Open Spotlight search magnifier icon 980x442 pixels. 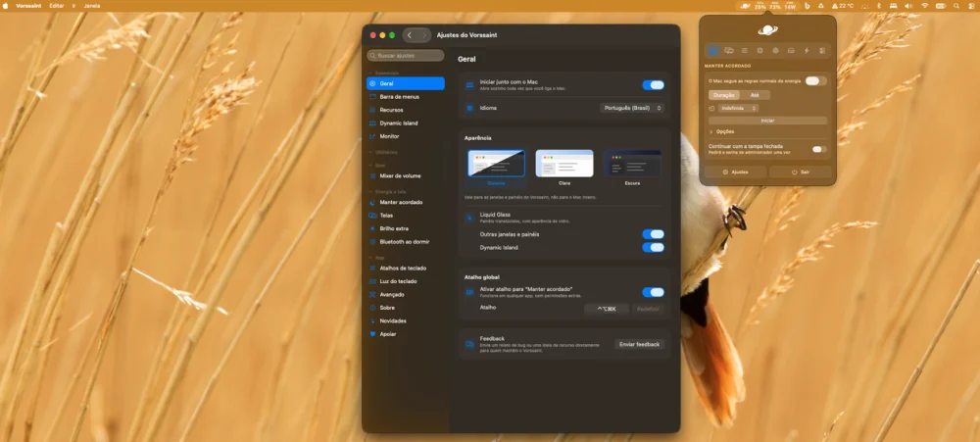(x=956, y=6)
